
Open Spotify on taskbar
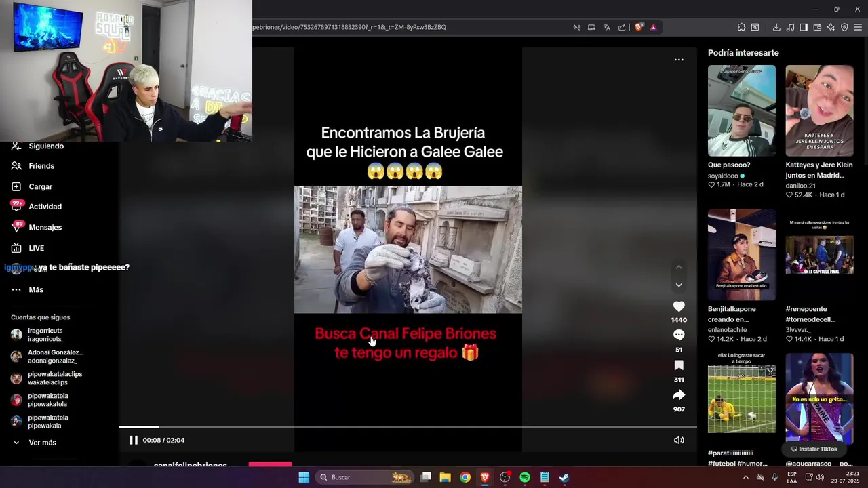pos(525,477)
